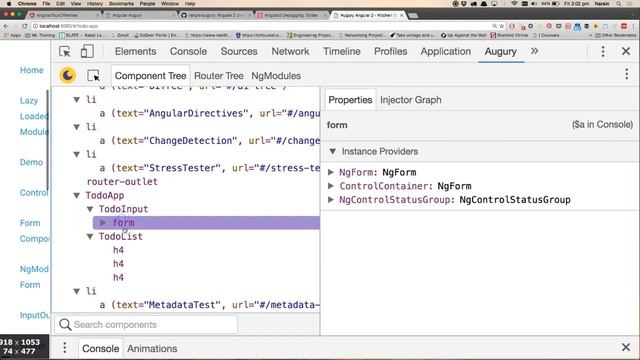Open Augury three-dot options menu
The height and width of the screenshot is (360, 640).
pos(627,74)
